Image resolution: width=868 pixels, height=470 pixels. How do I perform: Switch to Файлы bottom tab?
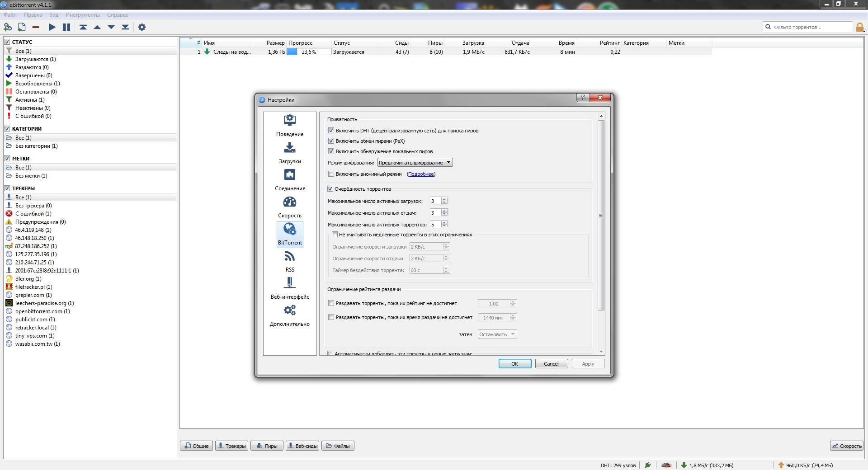point(338,446)
